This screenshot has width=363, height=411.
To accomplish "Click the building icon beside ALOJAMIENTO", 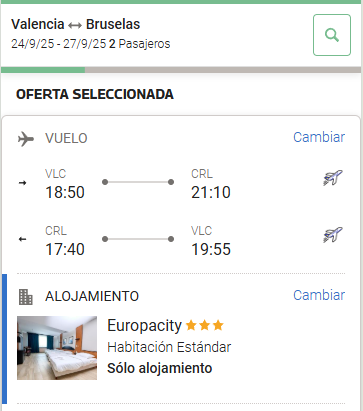I will [26, 297].
